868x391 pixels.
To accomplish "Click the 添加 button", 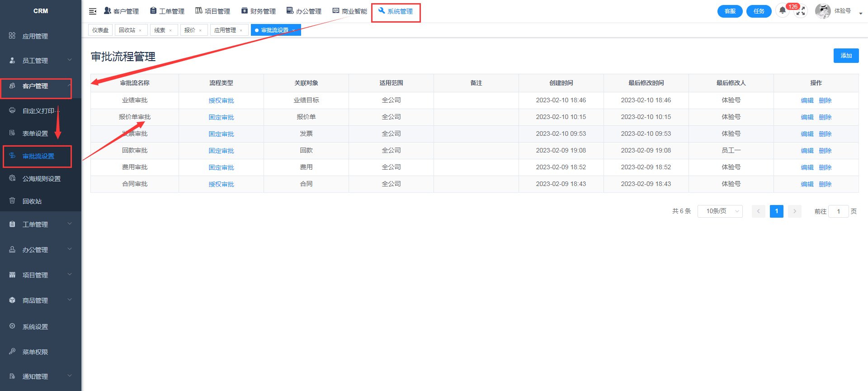I will tap(846, 56).
